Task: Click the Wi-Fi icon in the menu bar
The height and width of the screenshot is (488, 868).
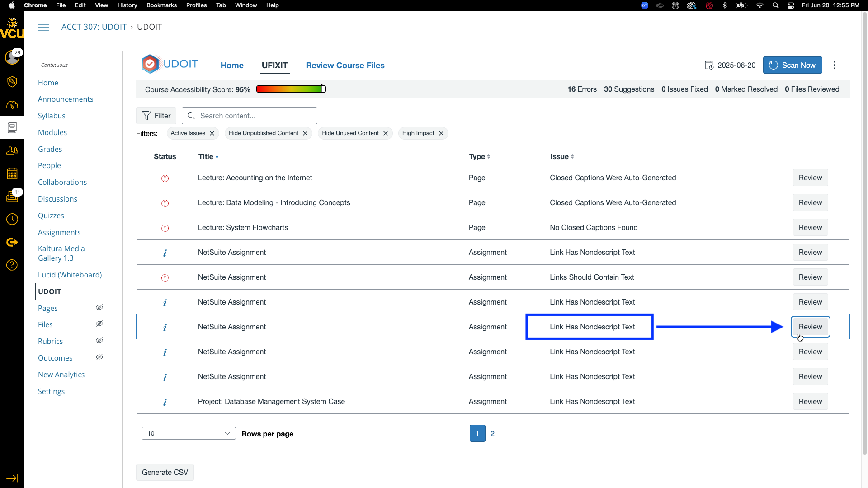Action: point(760,5)
